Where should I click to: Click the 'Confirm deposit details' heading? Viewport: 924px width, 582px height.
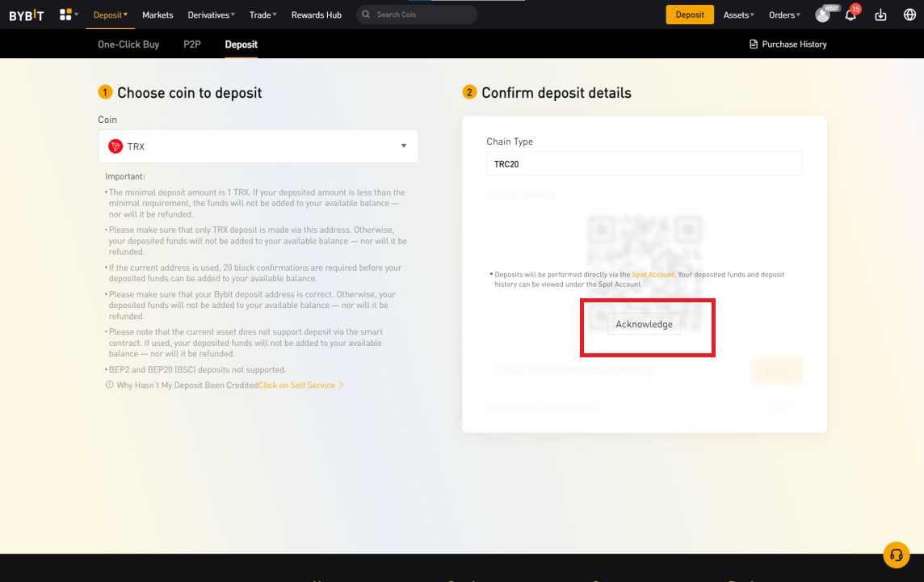[556, 93]
